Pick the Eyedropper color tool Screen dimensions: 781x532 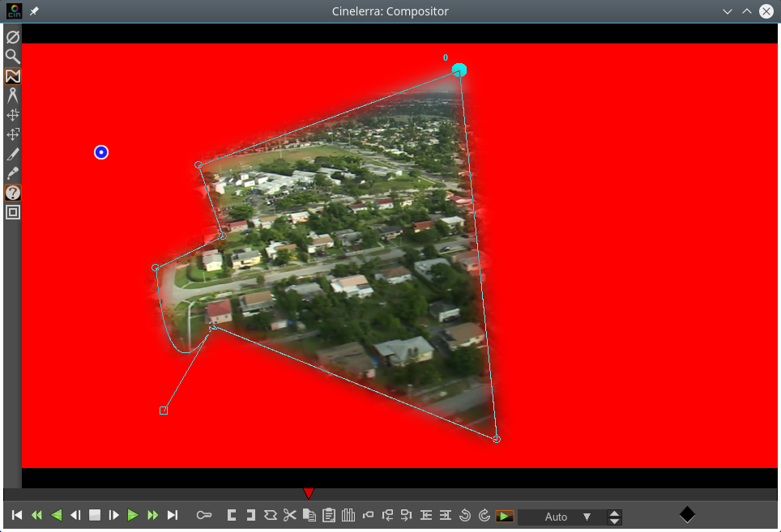[x=12, y=173]
